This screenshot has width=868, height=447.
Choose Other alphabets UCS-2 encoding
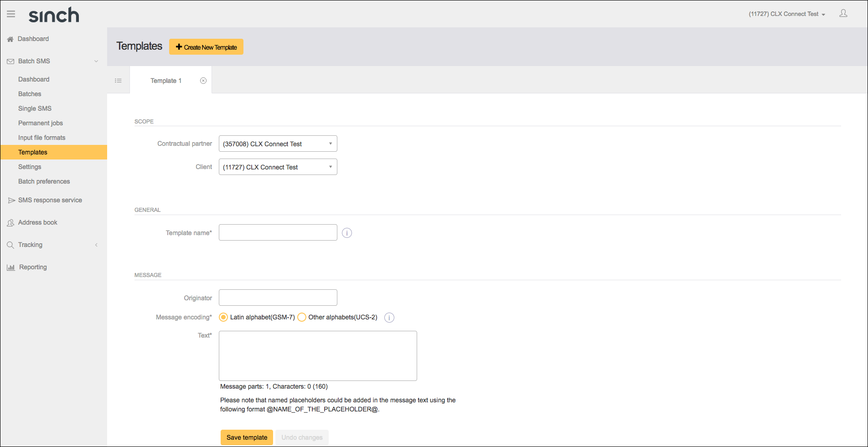[302, 317]
